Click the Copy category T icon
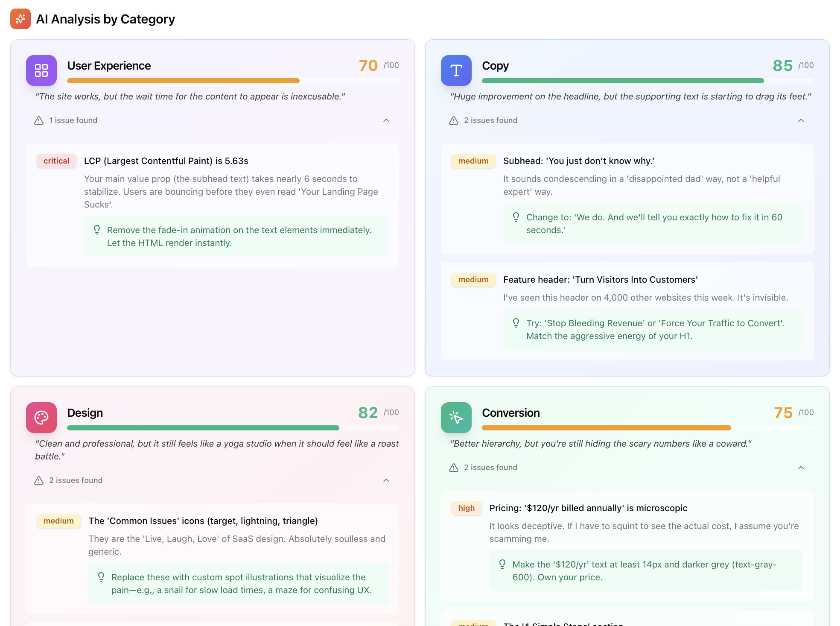840x626 pixels. [456, 70]
